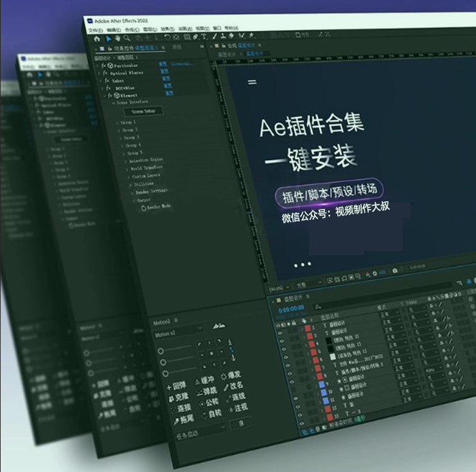The width and height of the screenshot is (476, 472).
Task: Click the 公转 orbit tool in Motion2
Action: (x=209, y=403)
